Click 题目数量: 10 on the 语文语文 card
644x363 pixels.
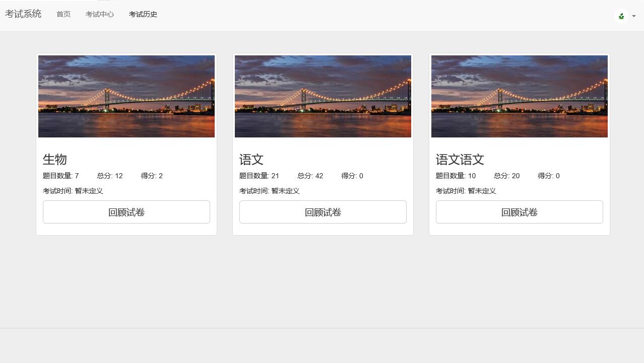[x=456, y=176]
